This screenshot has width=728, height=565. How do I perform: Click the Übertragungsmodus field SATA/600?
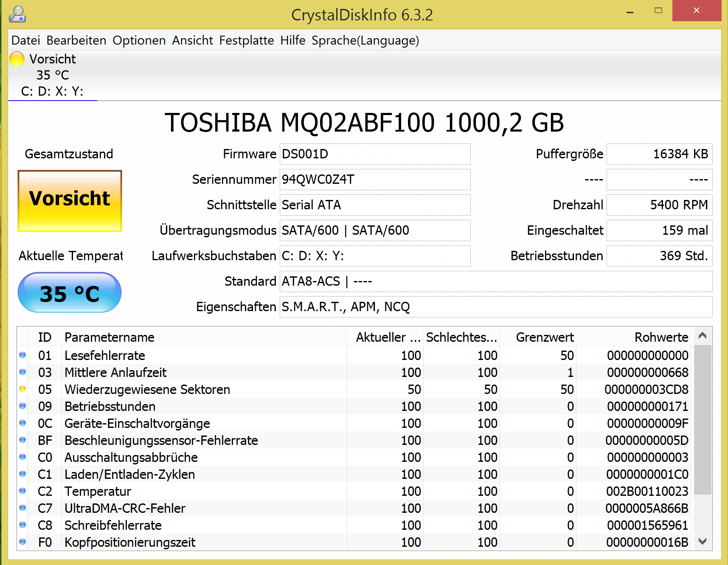(x=375, y=230)
